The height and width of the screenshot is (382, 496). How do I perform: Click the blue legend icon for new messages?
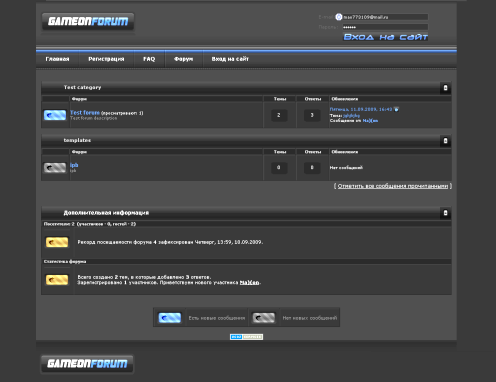170,318
